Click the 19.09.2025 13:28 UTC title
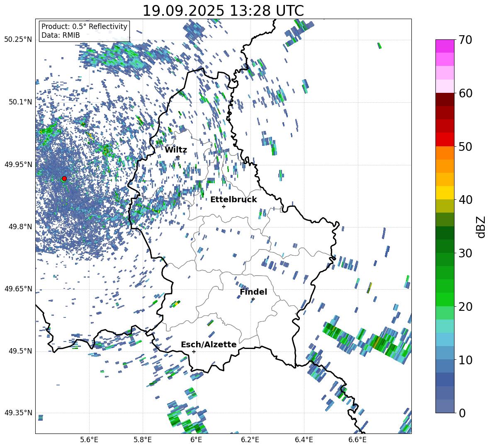 pos(223,11)
